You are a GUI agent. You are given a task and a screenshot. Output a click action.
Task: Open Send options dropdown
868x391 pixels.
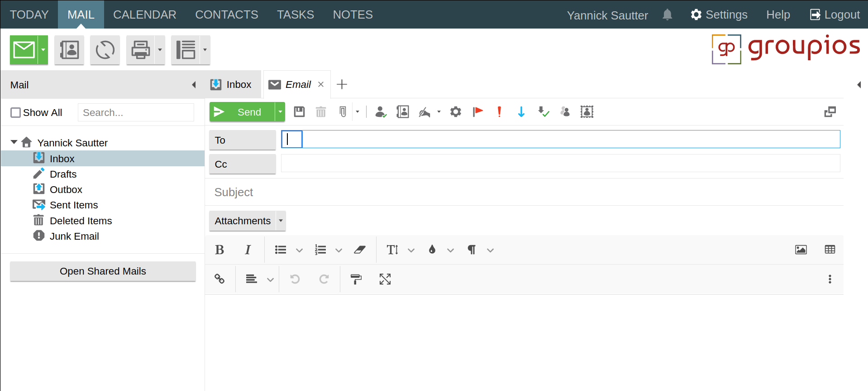pyautogui.click(x=280, y=111)
